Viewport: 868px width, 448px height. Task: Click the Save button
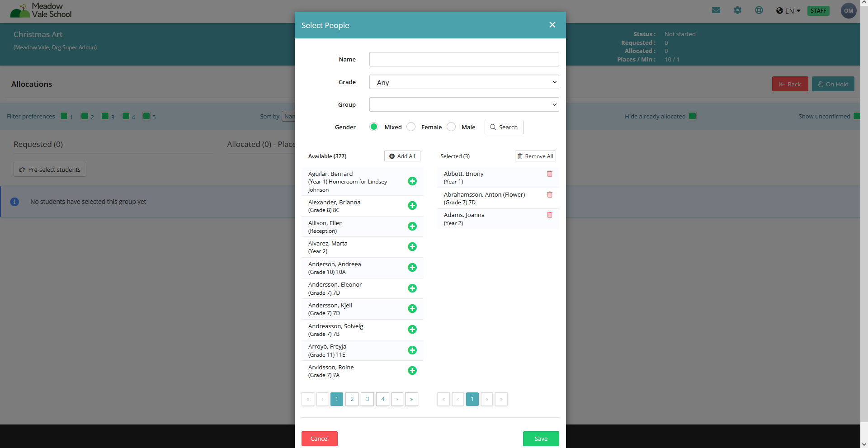pyautogui.click(x=541, y=439)
